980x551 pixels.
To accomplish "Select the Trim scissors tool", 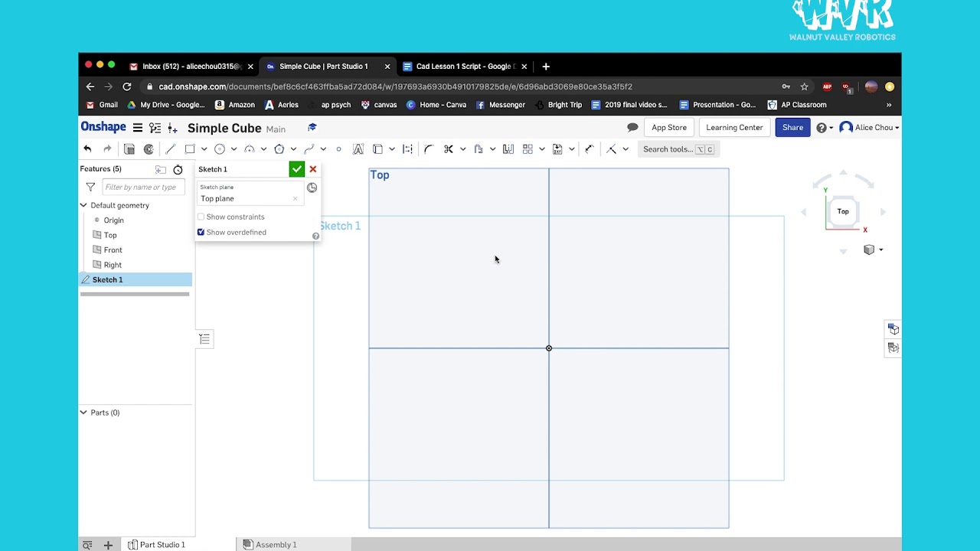I will coord(449,149).
